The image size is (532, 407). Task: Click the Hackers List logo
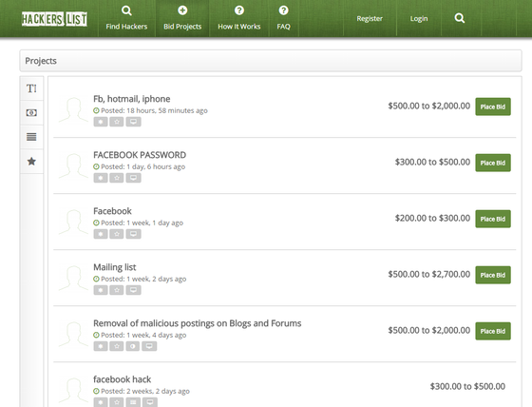coord(54,19)
